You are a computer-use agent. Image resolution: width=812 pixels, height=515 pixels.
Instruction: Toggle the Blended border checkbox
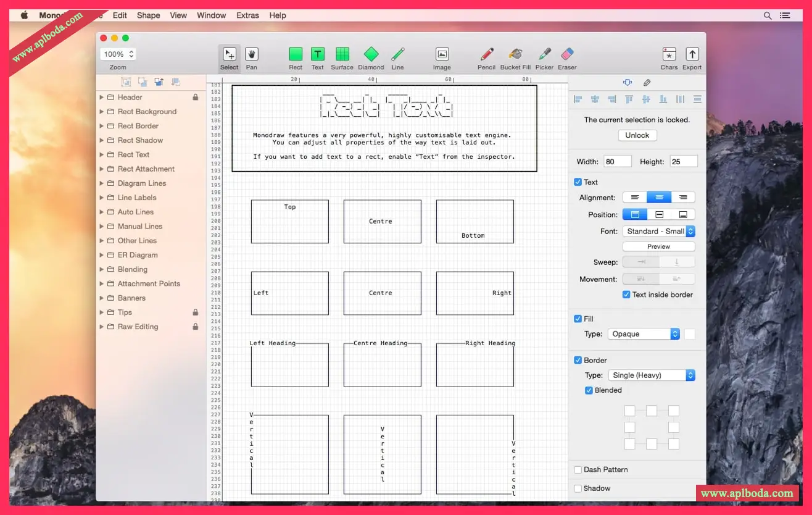pos(589,390)
